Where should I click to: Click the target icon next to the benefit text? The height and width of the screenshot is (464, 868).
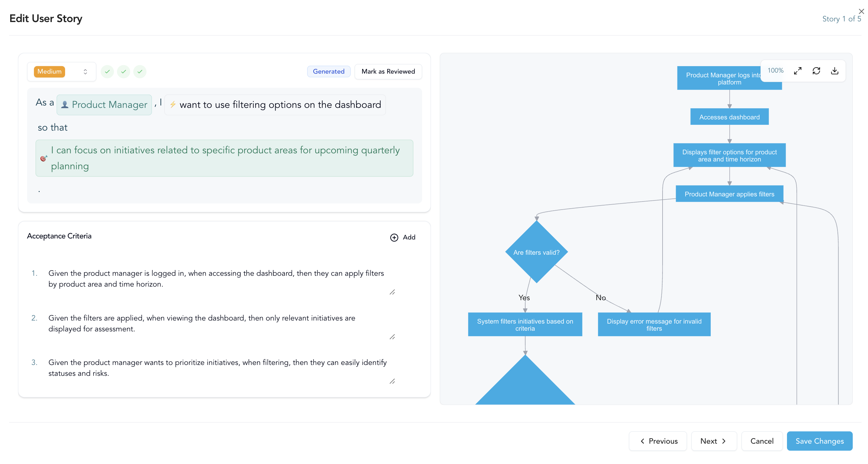[x=44, y=158]
